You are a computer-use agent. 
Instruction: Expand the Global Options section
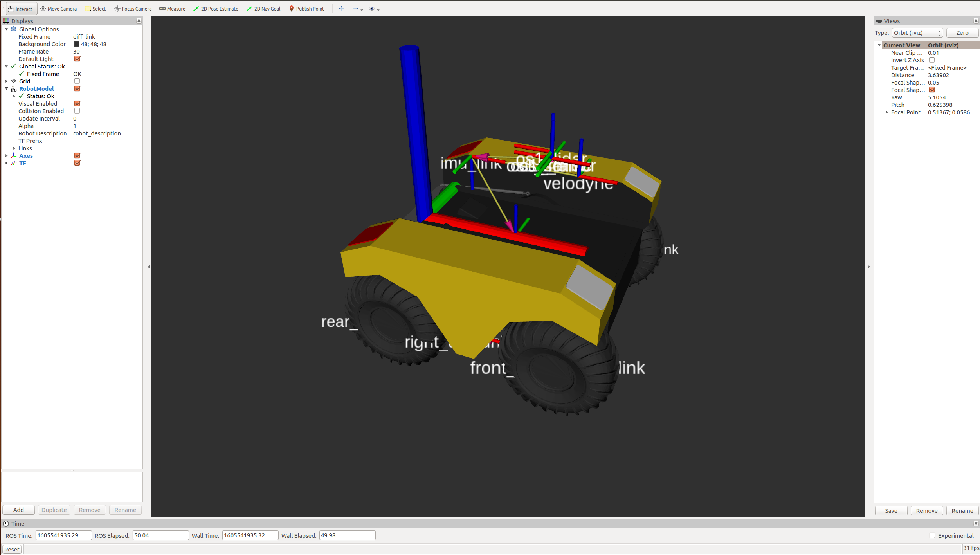7,29
